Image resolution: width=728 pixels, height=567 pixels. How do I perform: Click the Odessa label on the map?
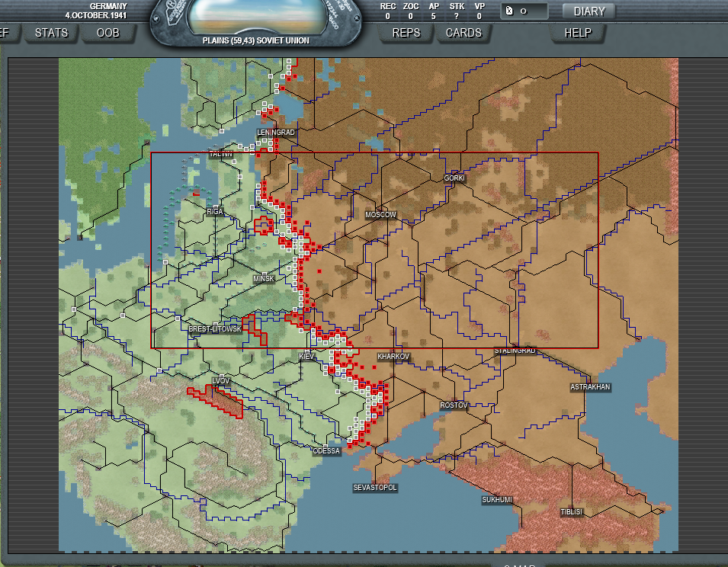326,451
